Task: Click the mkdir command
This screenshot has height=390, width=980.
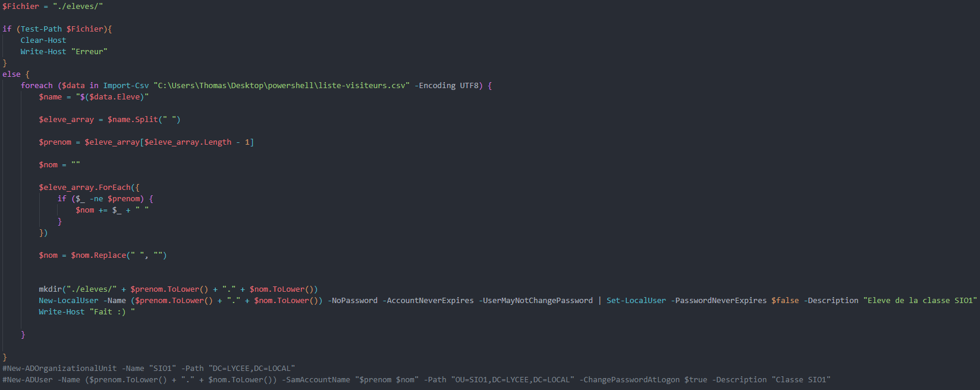Action: coord(51,289)
